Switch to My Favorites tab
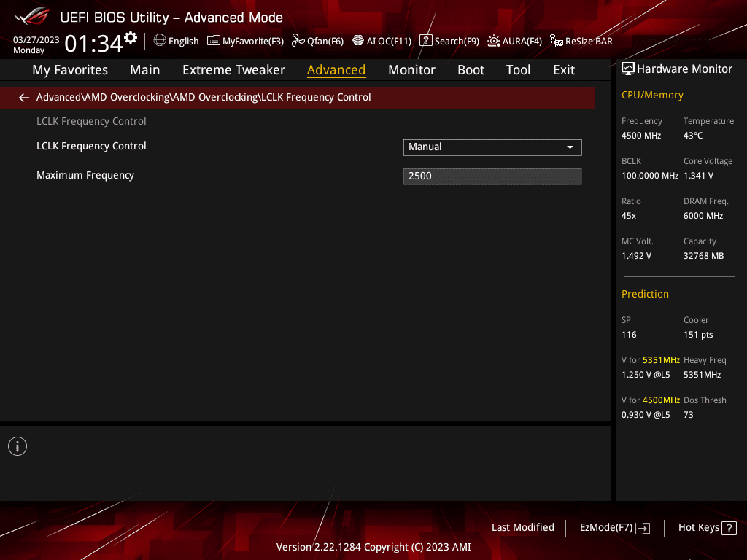 pos(70,70)
